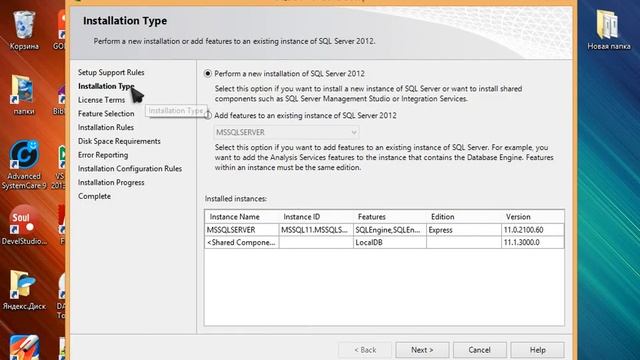
Task: Click the Instance Name column header
Action: [x=242, y=217]
